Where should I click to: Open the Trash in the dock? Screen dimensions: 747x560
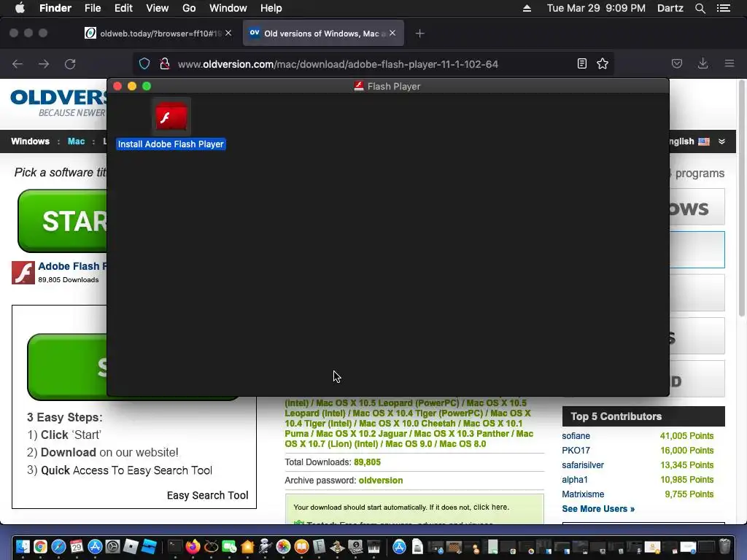[x=724, y=546]
